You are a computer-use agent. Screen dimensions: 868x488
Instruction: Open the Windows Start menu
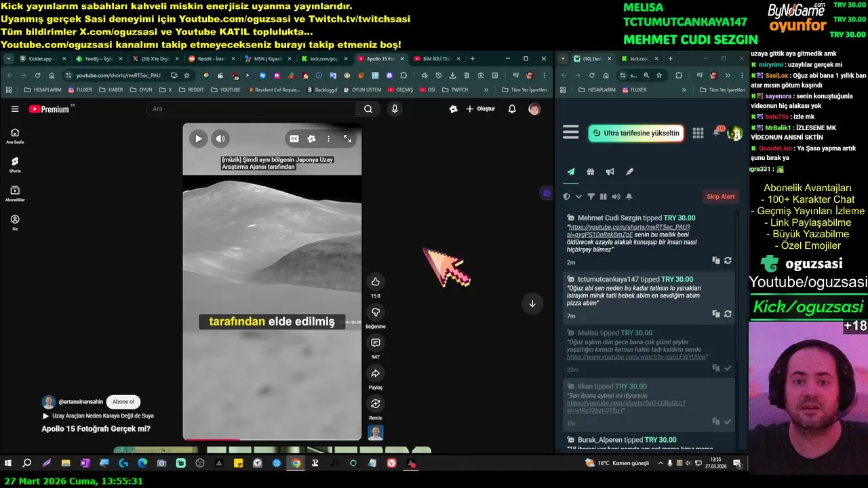pos(8,464)
